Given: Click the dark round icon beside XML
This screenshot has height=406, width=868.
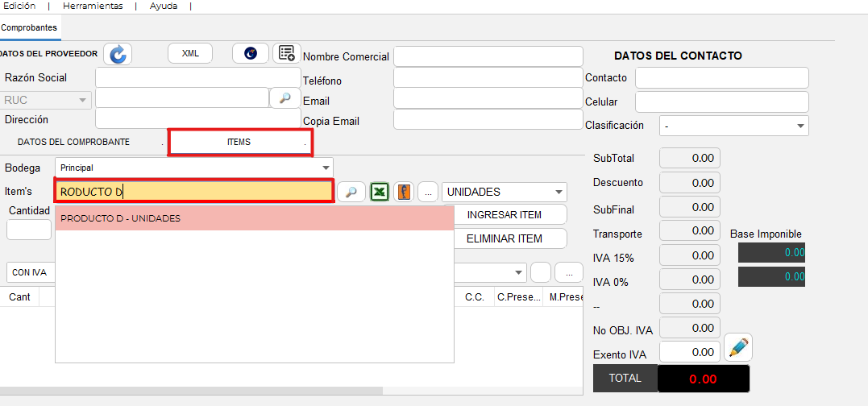Looking at the screenshot, I should 251,53.
